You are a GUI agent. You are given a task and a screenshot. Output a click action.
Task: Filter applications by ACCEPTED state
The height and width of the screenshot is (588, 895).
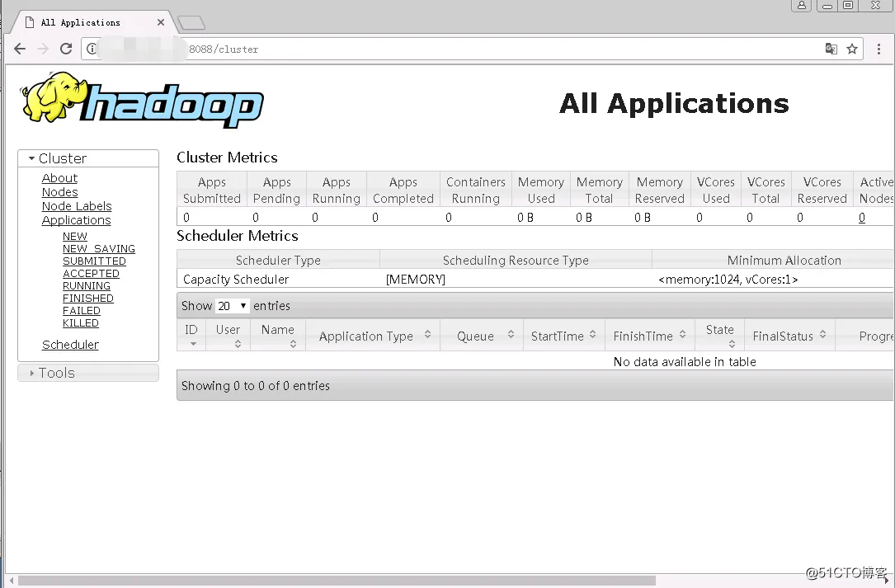coord(91,274)
